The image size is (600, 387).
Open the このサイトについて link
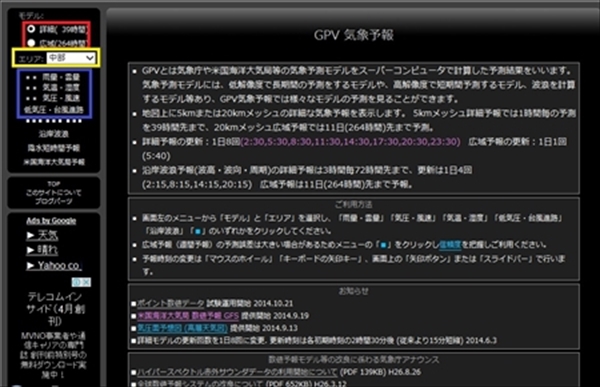tap(54, 193)
